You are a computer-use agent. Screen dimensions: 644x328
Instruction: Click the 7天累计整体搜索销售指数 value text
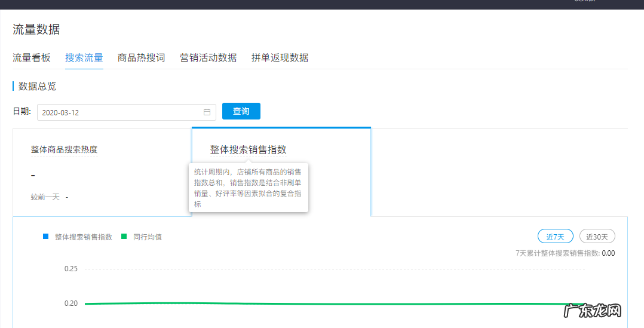point(565,253)
